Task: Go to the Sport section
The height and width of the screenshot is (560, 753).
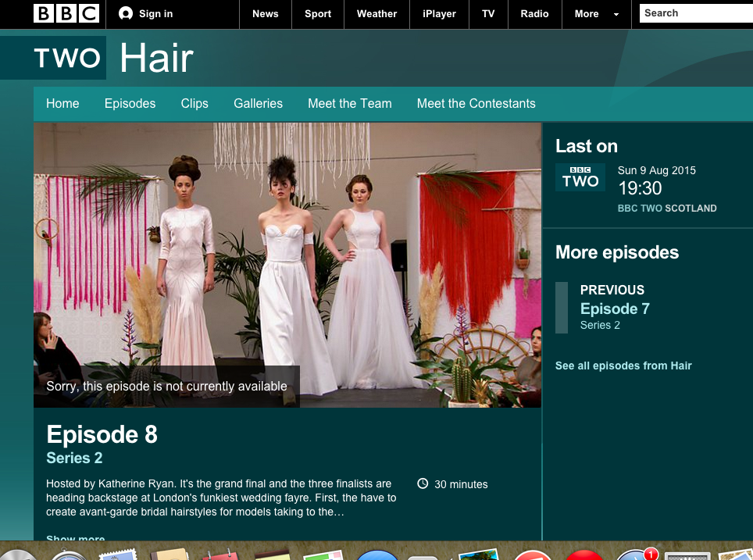Action: [318, 14]
